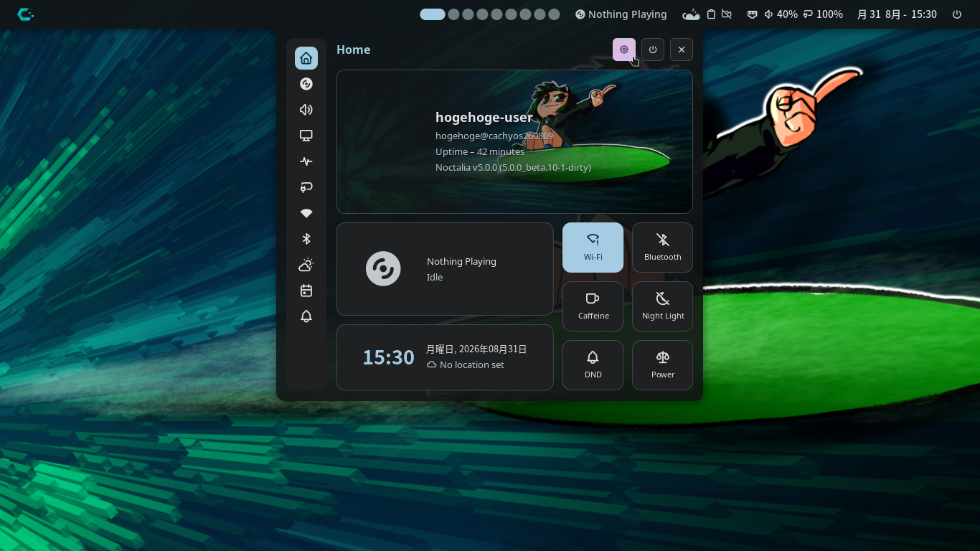Select the Notifications bell sidebar icon
980x551 pixels.
pos(306,316)
